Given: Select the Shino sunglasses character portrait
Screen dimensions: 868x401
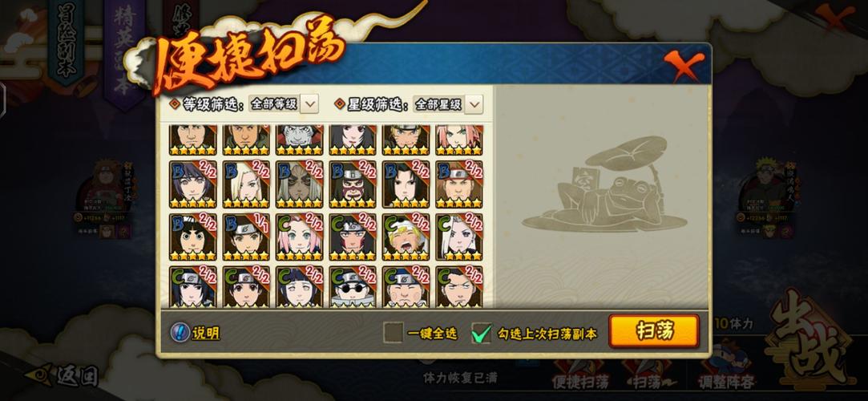Looking at the screenshot, I should click(352, 287).
